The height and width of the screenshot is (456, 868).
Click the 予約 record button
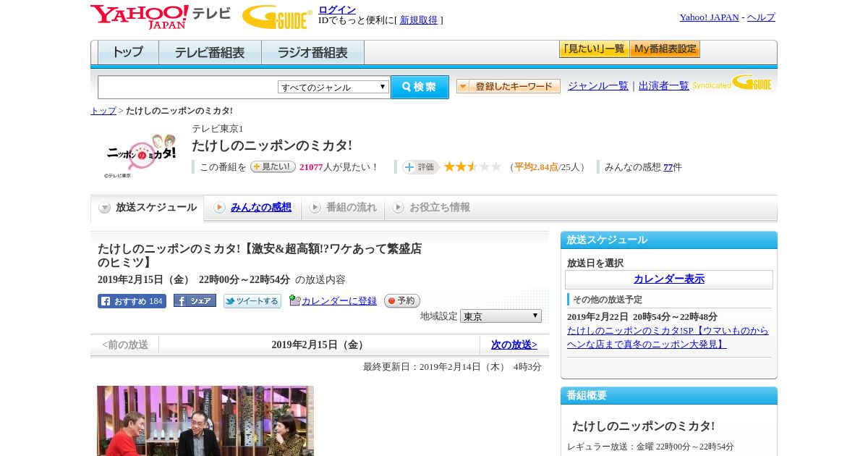click(x=402, y=300)
